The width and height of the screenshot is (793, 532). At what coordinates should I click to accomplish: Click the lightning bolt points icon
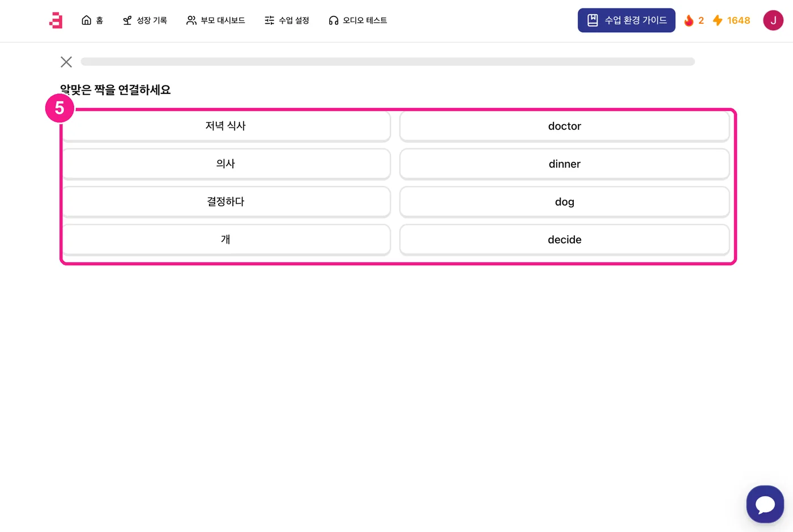coord(718,20)
